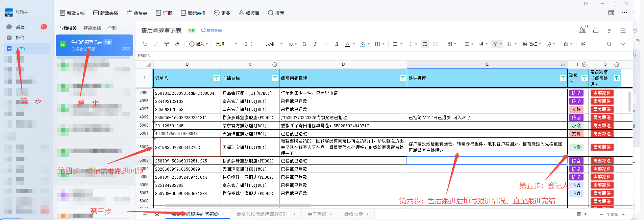This screenshot has height=220, width=644.
Task: Open the share document icon
Action: coord(596,30)
